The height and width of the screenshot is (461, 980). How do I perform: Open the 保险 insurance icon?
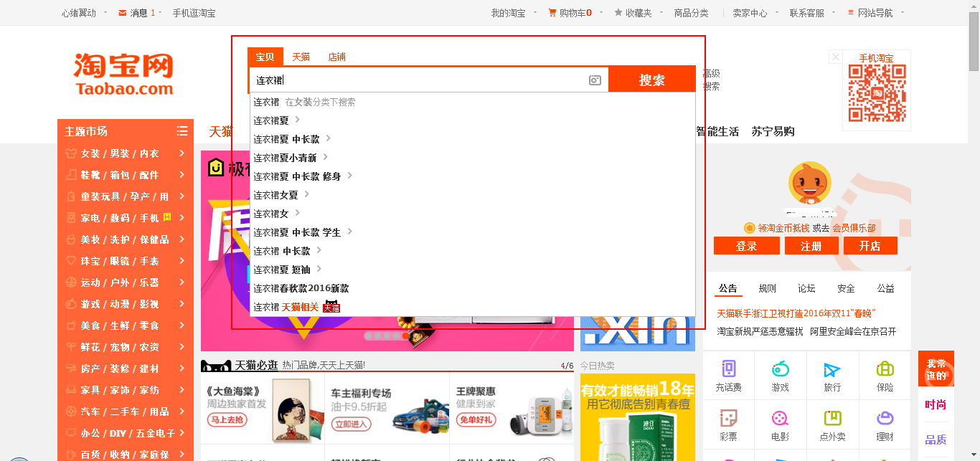tap(885, 369)
